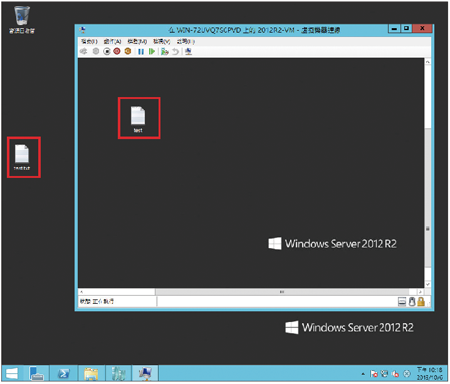
Task: Show hidden tray icons arrow
Action: (363, 374)
